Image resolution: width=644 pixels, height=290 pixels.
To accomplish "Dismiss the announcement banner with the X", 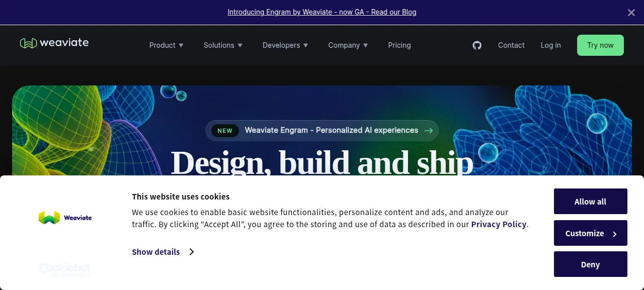I will 631,13.
